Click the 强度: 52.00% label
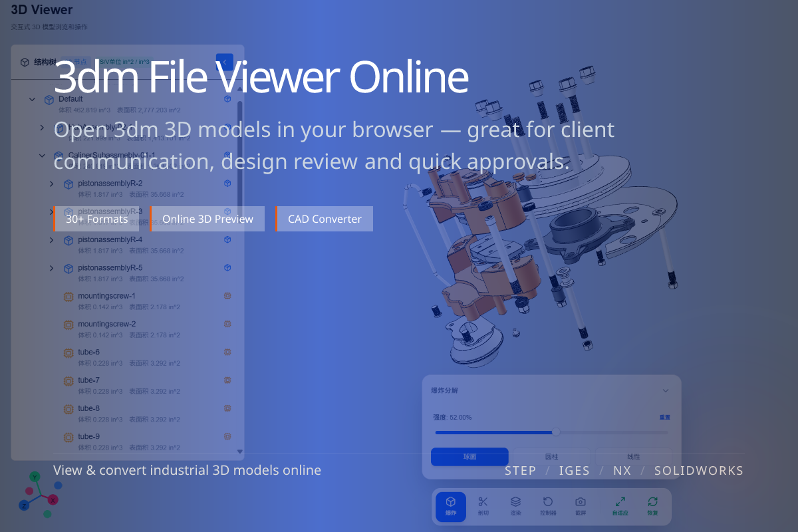This screenshot has width=798, height=532. click(453, 418)
